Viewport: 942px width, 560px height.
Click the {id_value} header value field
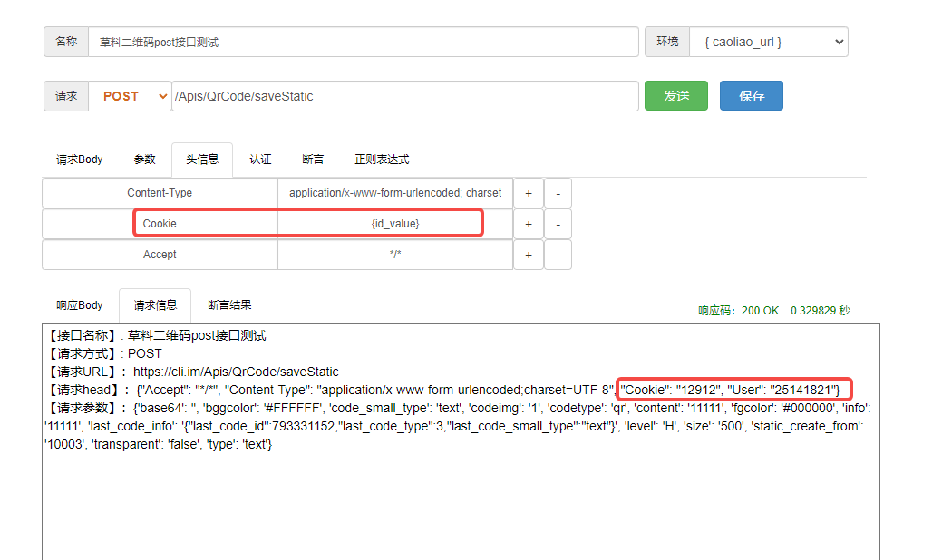tap(395, 224)
